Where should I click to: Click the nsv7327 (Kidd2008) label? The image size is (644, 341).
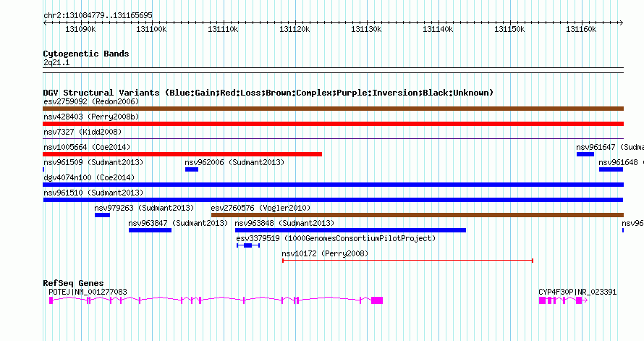pyautogui.click(x=82, y=132)
